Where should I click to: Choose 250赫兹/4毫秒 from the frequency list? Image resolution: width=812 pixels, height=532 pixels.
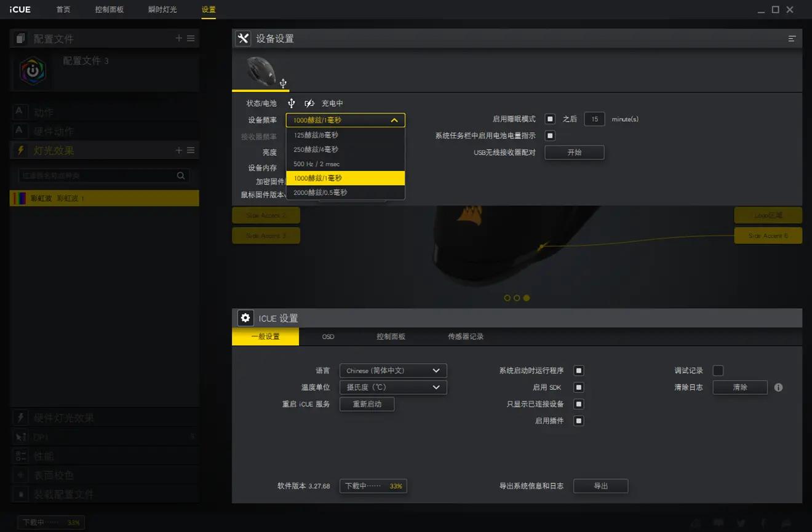[x=346, y=149]
